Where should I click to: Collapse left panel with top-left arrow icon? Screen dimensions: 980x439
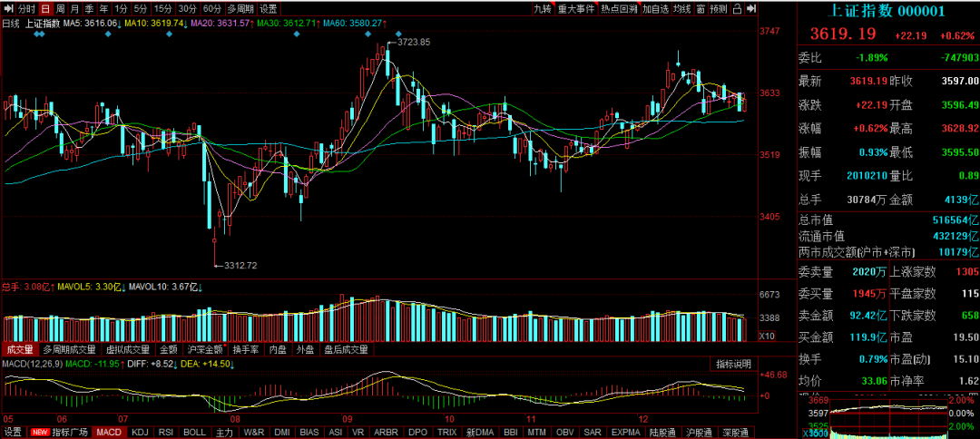coord(8,9)
